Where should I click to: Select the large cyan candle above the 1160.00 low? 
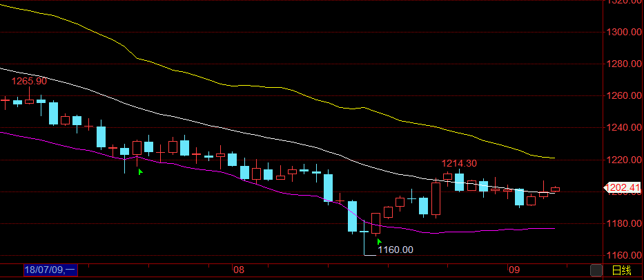click(352, 216)
